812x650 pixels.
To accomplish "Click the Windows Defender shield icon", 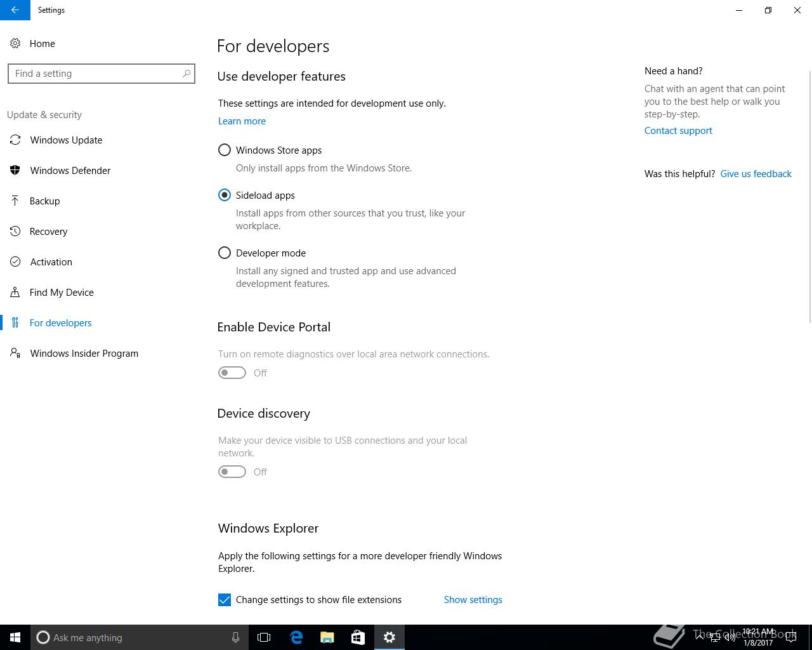I will point(15,170).
